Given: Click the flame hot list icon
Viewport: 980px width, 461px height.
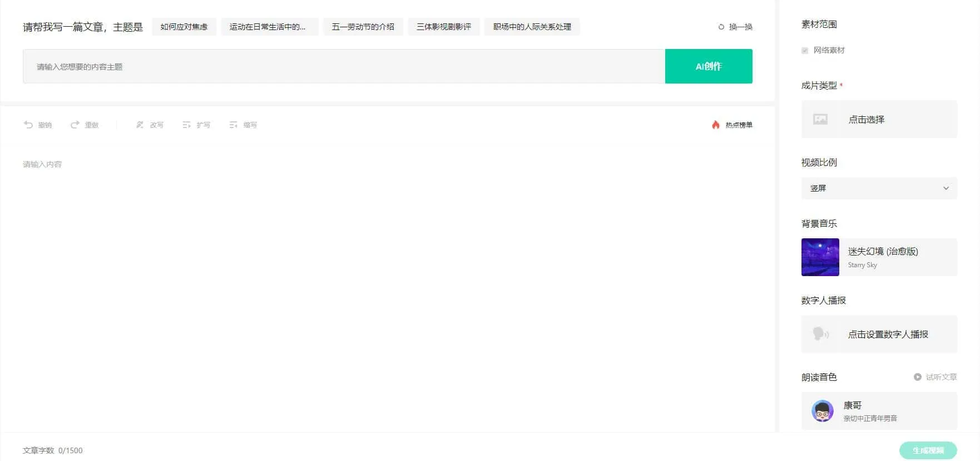Looking at the screenshot, I should tap(716, 125).
